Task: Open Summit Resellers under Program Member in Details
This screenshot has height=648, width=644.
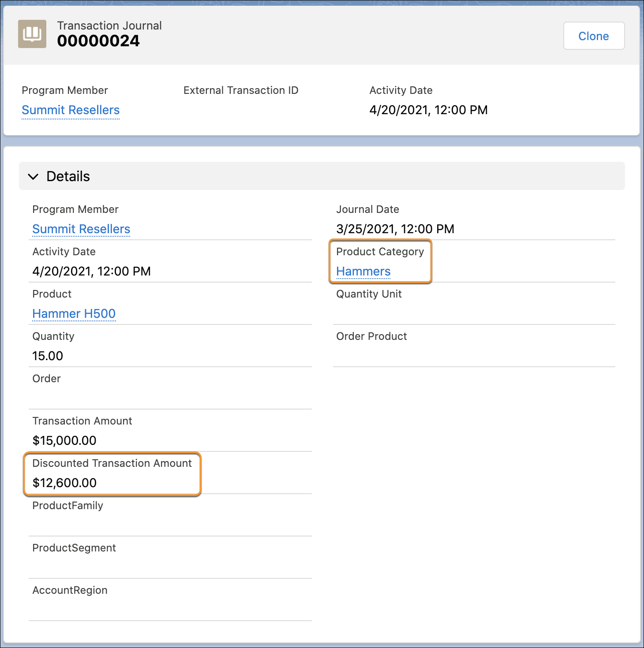Action: [x=81, y=229]
